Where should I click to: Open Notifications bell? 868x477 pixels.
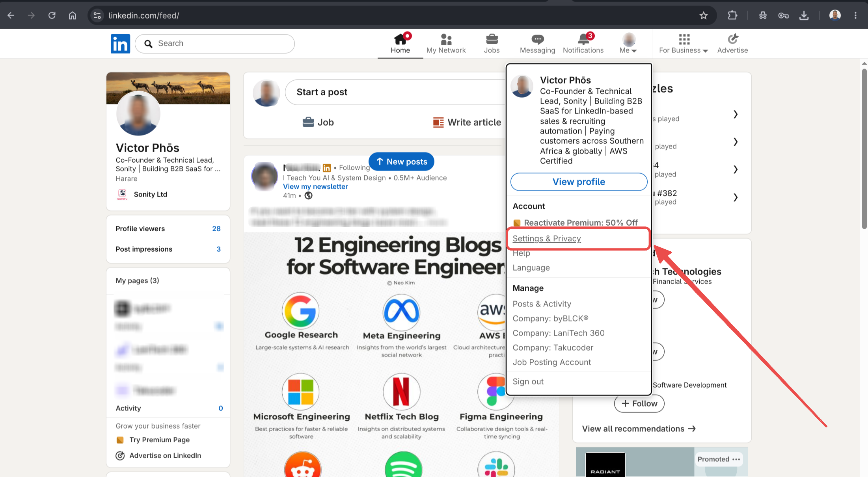583,44
